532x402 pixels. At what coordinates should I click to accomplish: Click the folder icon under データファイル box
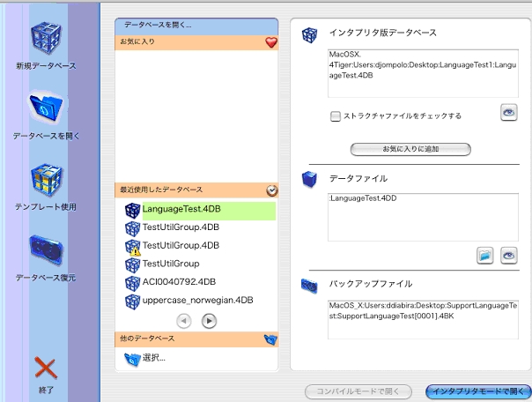[484, 255]
